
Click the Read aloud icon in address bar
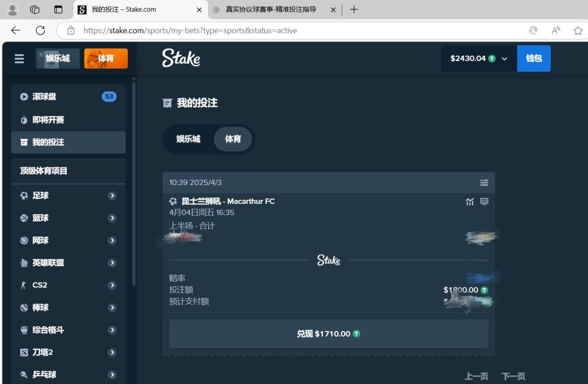coord(556,30)
